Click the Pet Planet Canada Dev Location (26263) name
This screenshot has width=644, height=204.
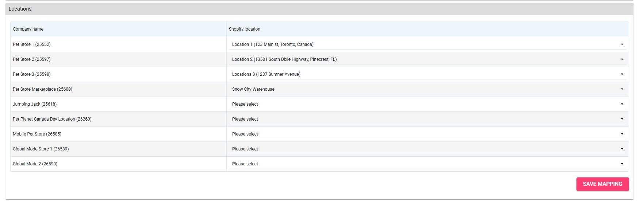[x=52, y=119]
